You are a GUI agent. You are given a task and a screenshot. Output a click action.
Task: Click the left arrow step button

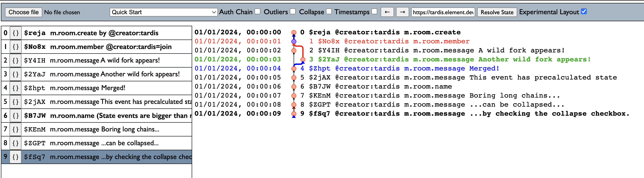click(387, 12)
